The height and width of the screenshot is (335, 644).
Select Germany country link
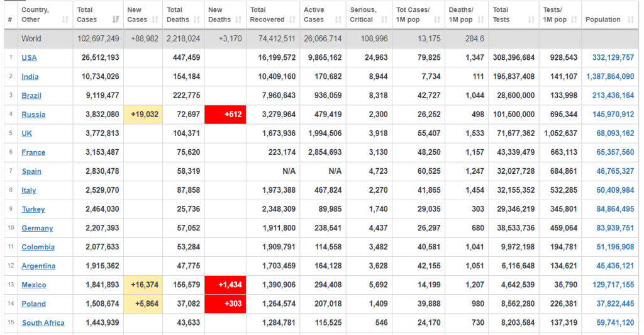[x=37, y=228]
